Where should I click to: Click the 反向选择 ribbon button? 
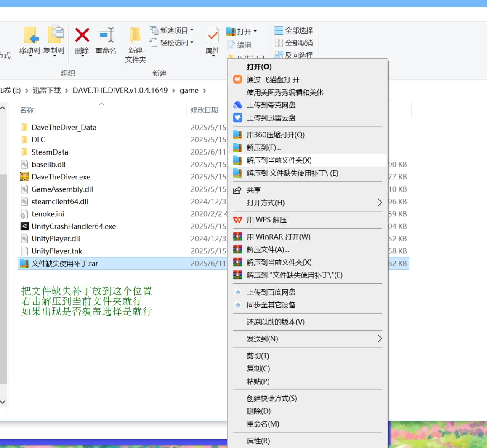coord(294,55)
